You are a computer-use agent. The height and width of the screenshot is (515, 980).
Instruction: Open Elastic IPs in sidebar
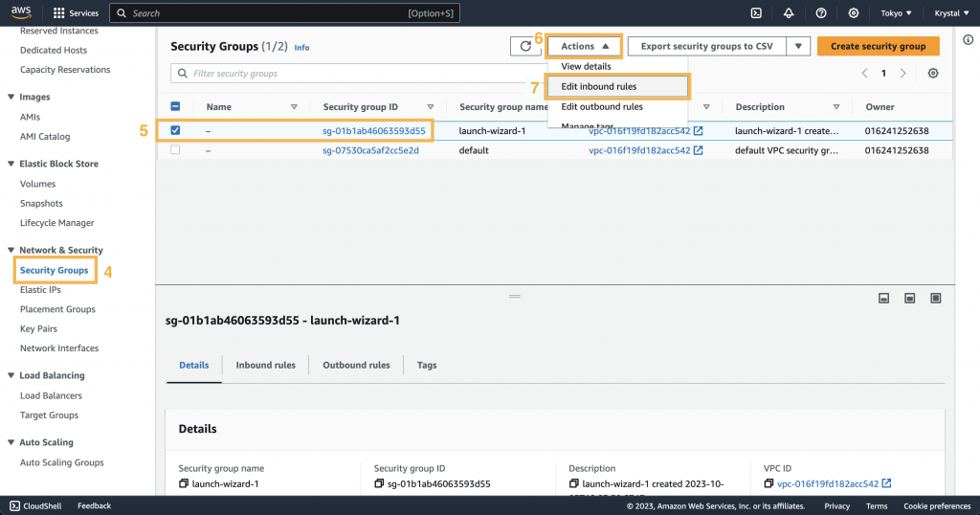pyautogui.click(x=40, y=289)
